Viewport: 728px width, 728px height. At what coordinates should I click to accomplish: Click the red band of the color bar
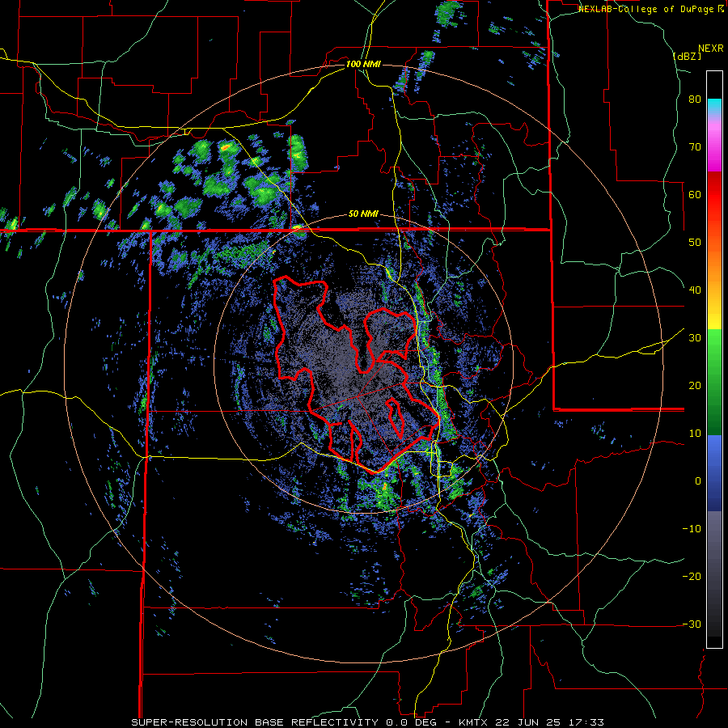[714, 195]
